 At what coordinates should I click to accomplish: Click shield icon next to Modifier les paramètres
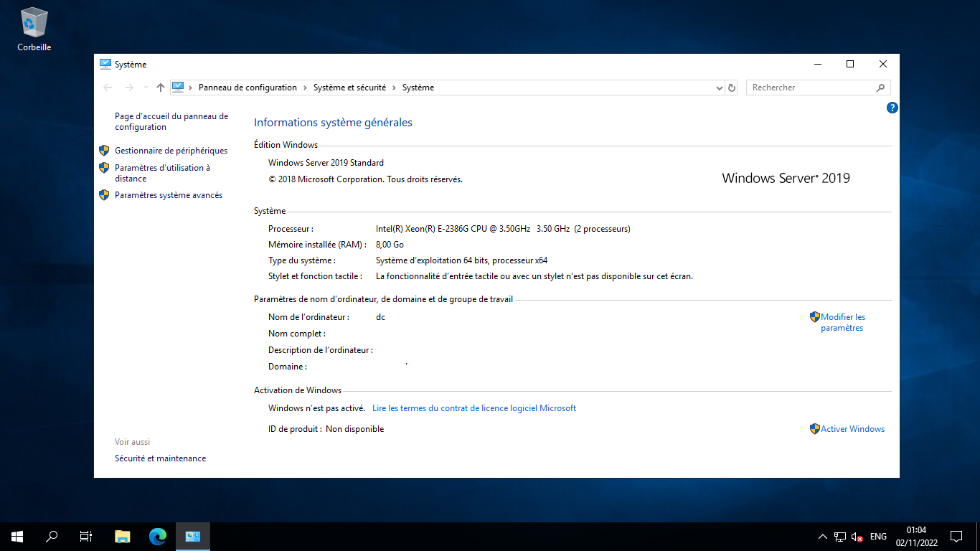click(x=815, y=316)
